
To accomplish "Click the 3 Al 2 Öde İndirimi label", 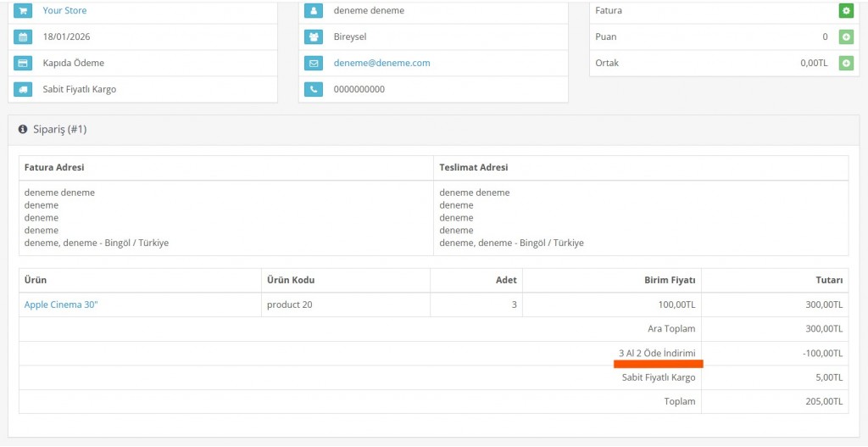I will pos(657,354).
